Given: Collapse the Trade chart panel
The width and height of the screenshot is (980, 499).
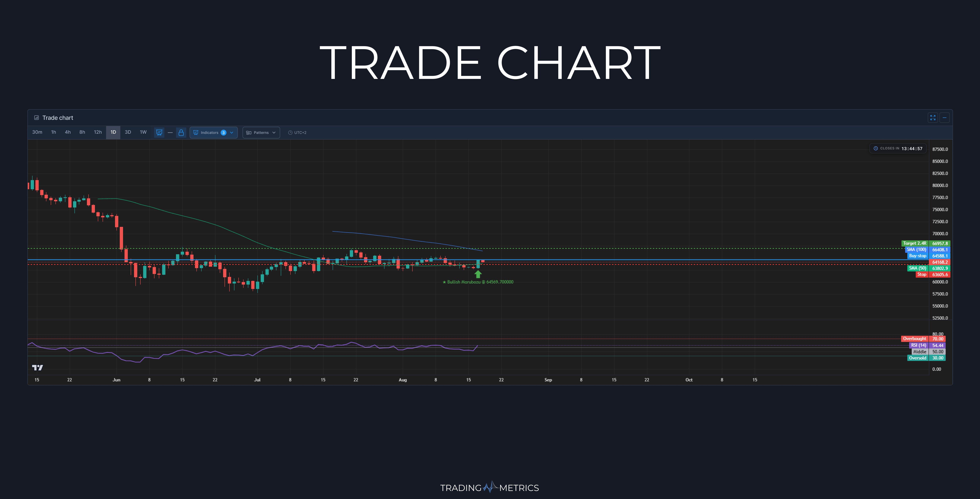Looking at the screenshot, I should tap(944, 118).
